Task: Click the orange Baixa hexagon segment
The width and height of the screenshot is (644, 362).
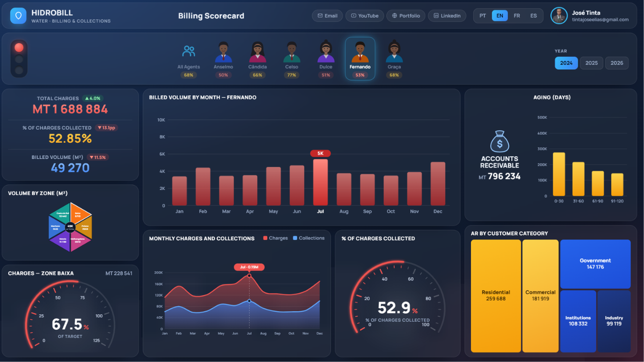Action: (x=79, y=213)
